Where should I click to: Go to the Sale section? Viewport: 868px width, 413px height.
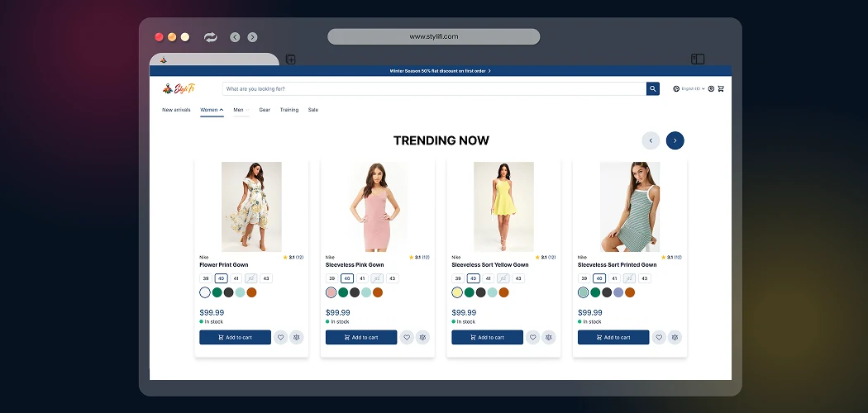[x=313, y=110]
